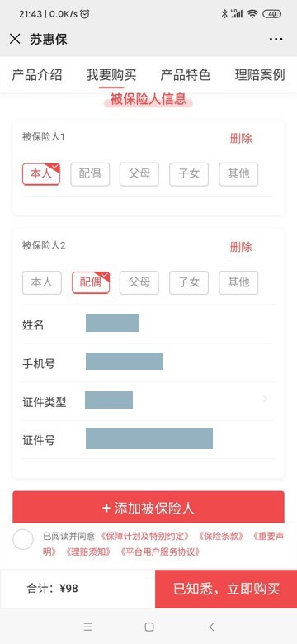Delete 被保险人2 via 删除
This screenshot has width=297, height=644.
[x=241, y=247]
